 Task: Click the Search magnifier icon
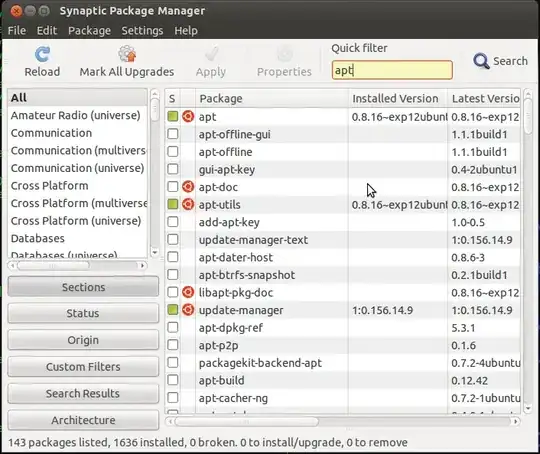(x=481, y=61)
